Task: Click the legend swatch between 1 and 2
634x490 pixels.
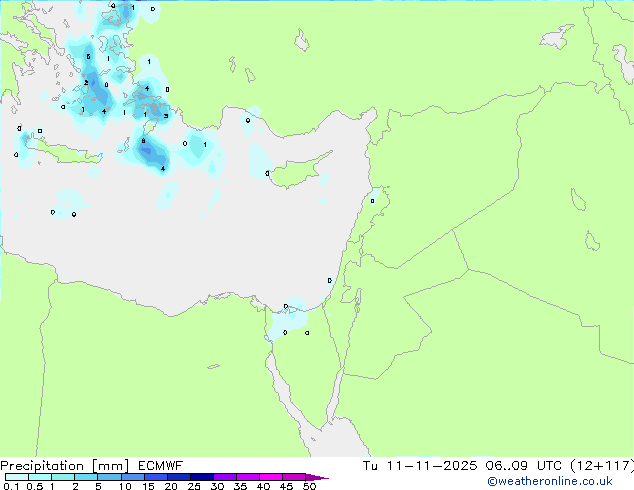Action: (x=63, y=477)
